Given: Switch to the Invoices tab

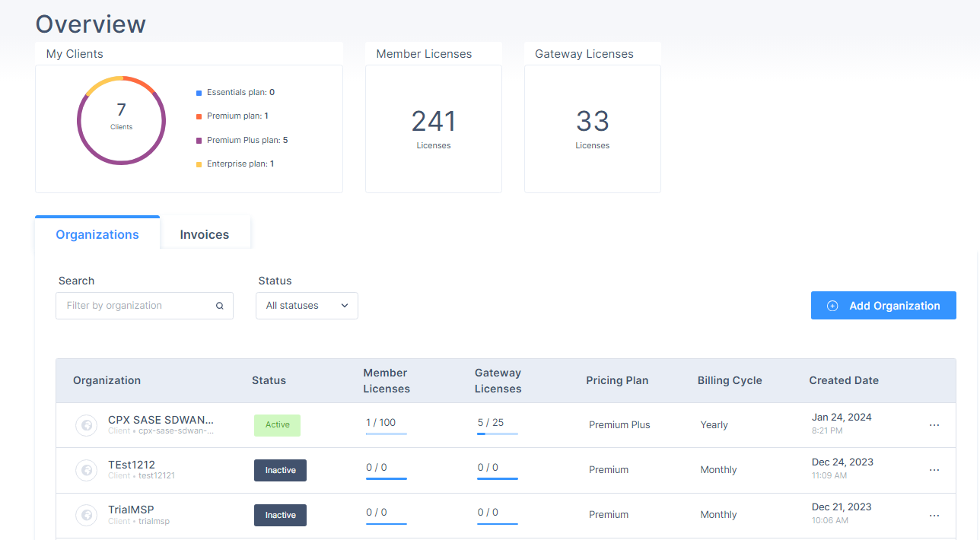Looking at the screenshot, I should click(205, 234).
